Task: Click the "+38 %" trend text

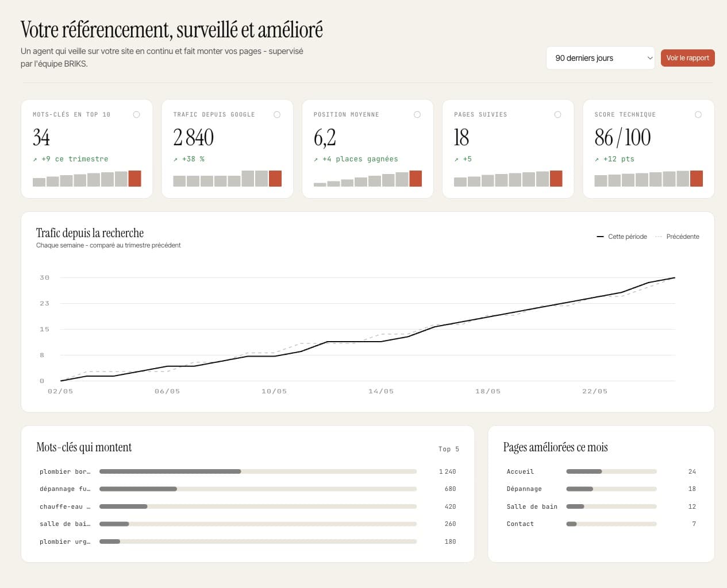Action: 189,159
